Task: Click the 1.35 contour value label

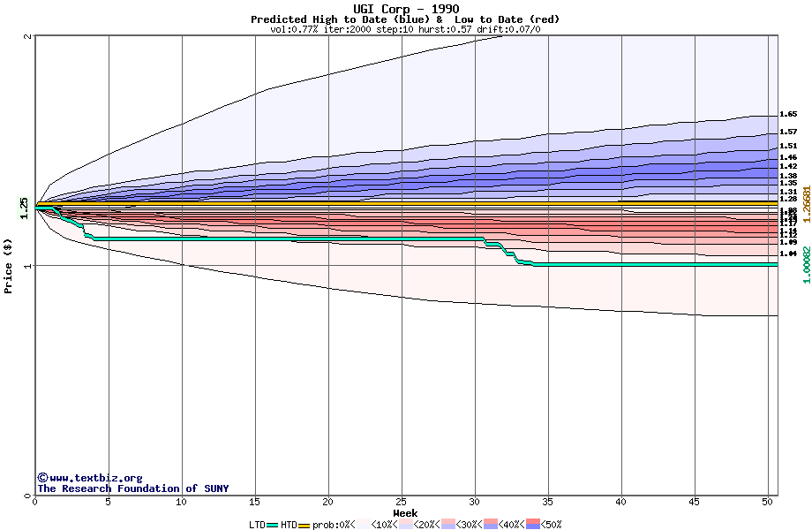Action: point(788,183)
